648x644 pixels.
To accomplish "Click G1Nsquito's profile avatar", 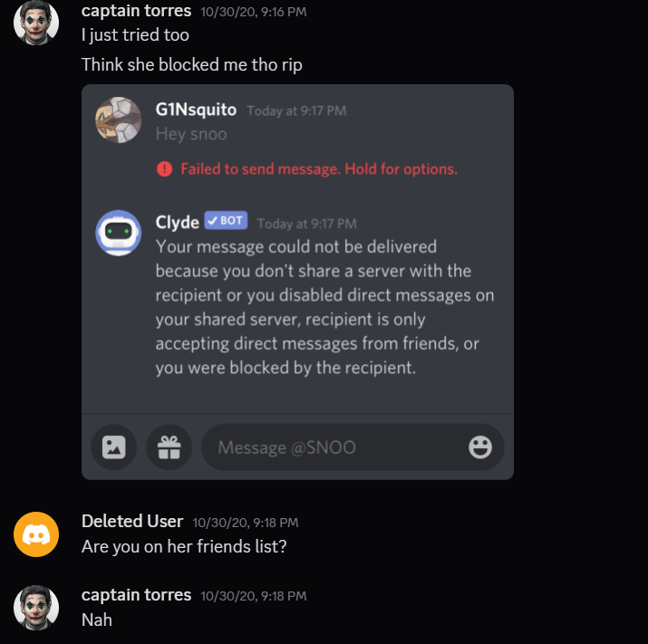I will [119, 120].
